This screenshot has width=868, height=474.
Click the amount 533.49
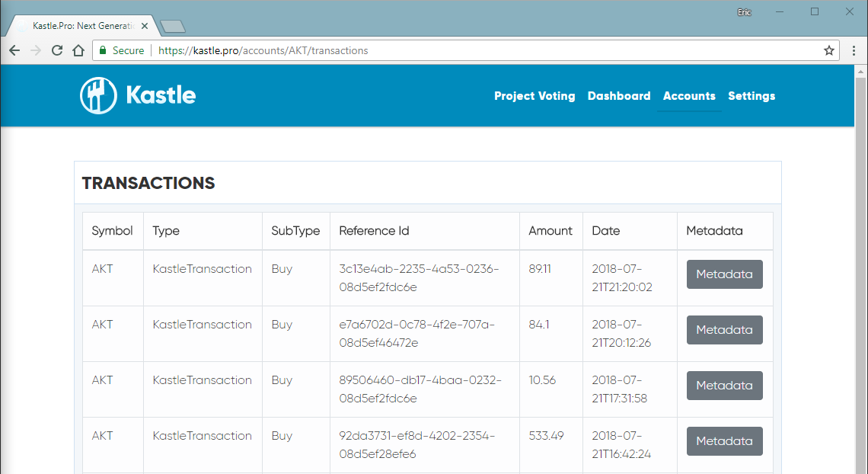pos(546,436)
